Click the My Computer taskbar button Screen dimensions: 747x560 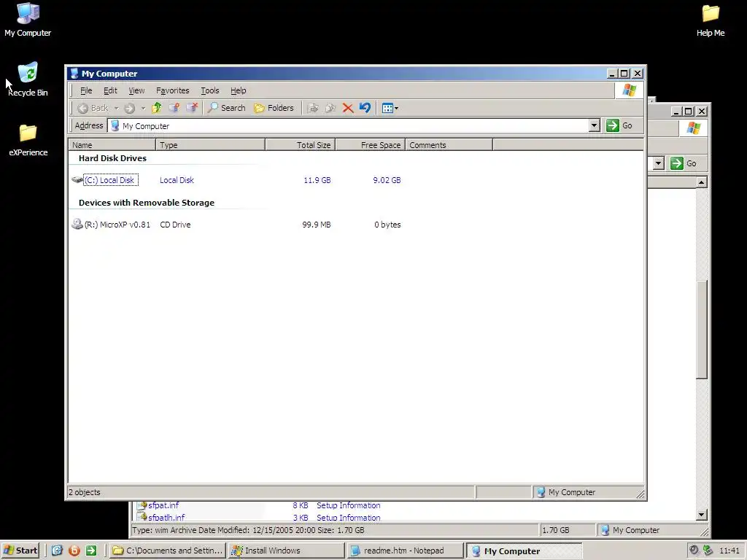pos(524,551)
